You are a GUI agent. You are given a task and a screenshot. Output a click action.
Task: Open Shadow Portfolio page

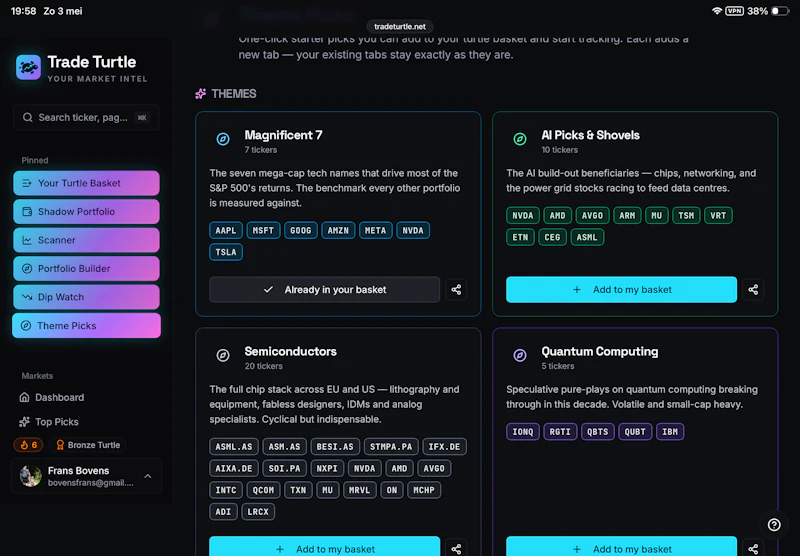pyautogui.click(x=86, y=212)
